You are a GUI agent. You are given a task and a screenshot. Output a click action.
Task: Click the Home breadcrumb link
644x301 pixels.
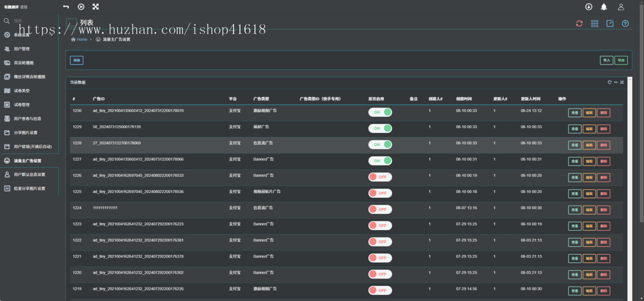click(82, 39)
